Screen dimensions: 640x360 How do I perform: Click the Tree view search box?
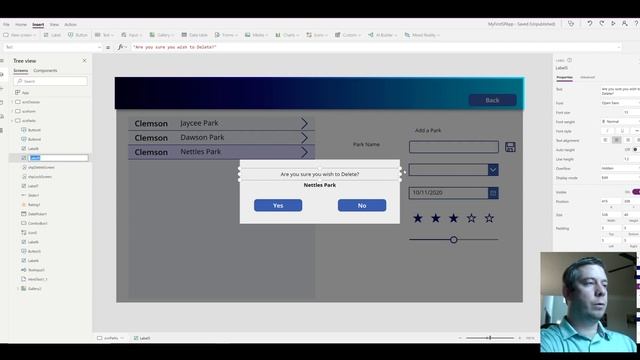[51, 81]
